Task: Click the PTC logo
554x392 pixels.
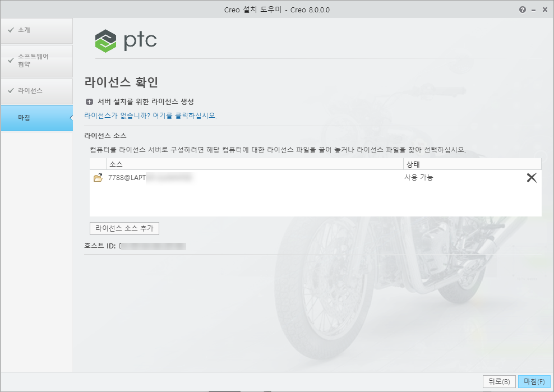Action: [126, 41]
